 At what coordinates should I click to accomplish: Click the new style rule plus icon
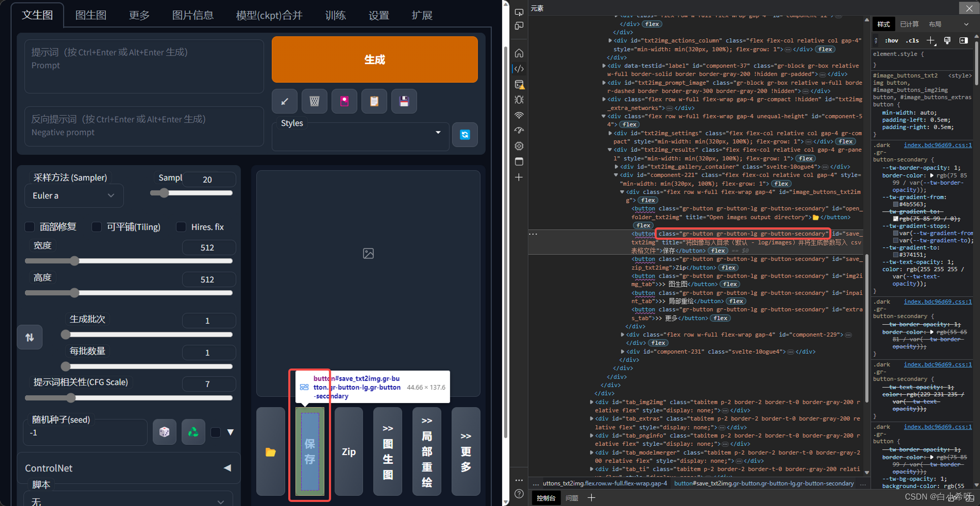tap(931, 41)
